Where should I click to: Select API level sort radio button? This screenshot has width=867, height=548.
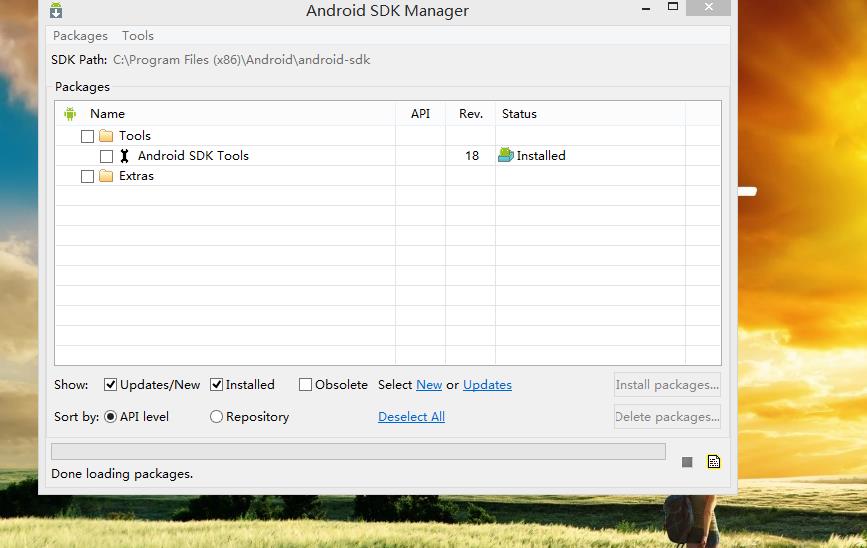[111, 417]
